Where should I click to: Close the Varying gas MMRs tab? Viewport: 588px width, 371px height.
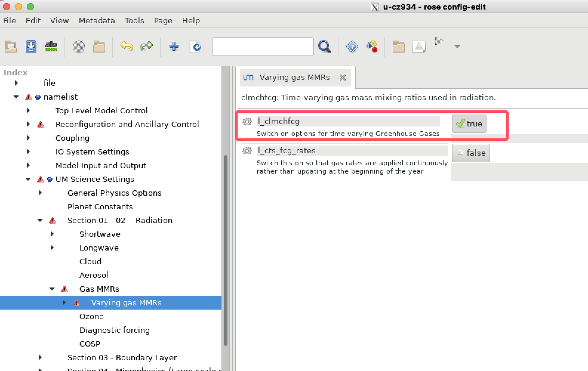tap(343, 78)
